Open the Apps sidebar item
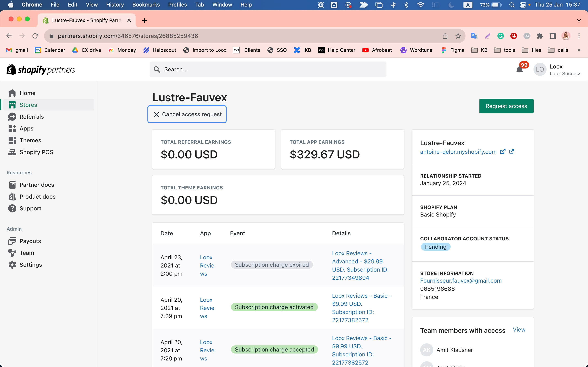588x367 pixels. [x=26, y=129]
